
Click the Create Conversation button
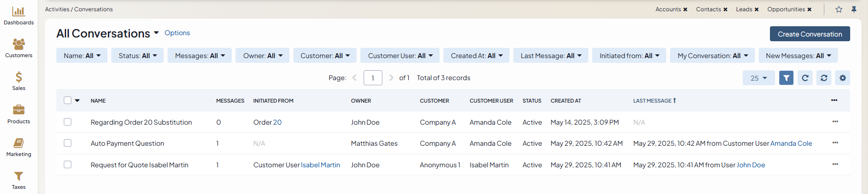click(x=809, y=34)
